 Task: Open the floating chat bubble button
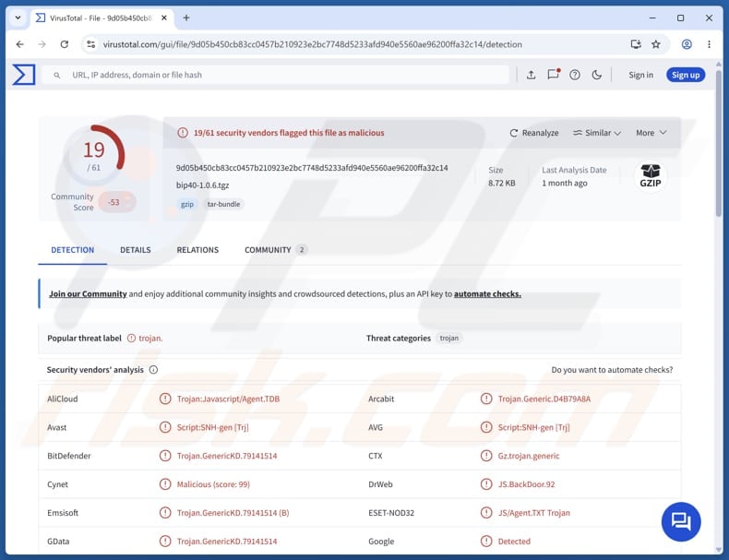pos(681,521)
